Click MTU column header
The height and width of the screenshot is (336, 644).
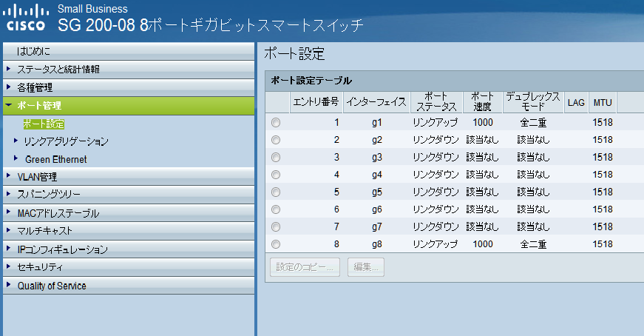(x=603, y=102)
